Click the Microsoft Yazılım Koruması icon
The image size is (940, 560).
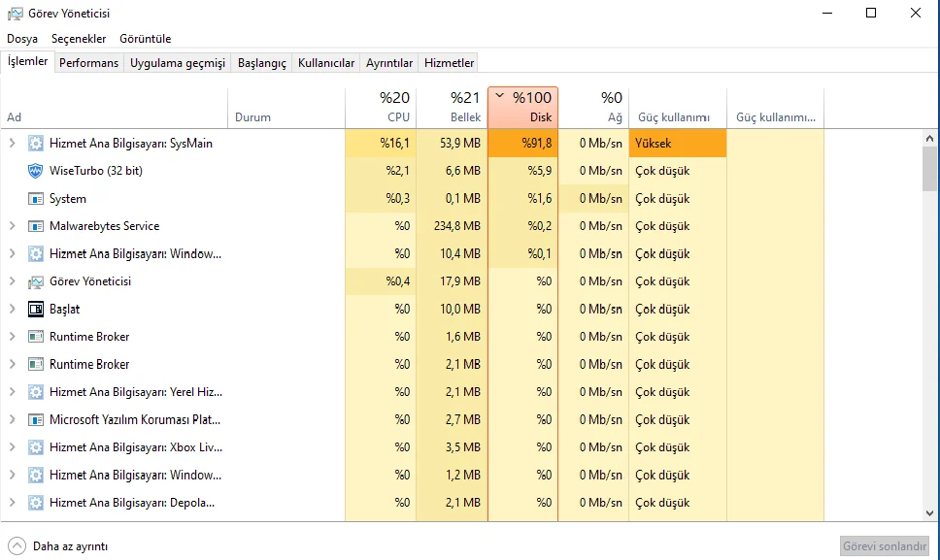pos(36,420)
